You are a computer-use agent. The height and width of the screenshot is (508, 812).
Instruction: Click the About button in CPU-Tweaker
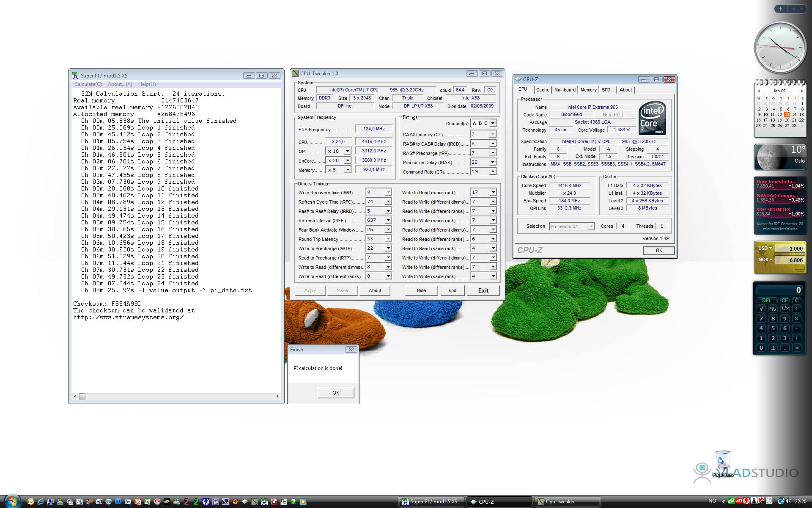(375, 290)
